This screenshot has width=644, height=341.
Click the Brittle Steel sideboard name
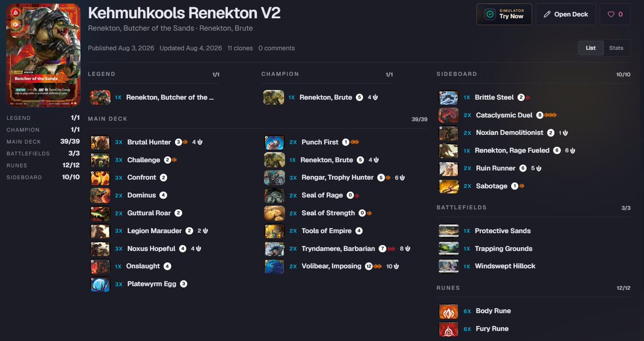tap(494, 98)
